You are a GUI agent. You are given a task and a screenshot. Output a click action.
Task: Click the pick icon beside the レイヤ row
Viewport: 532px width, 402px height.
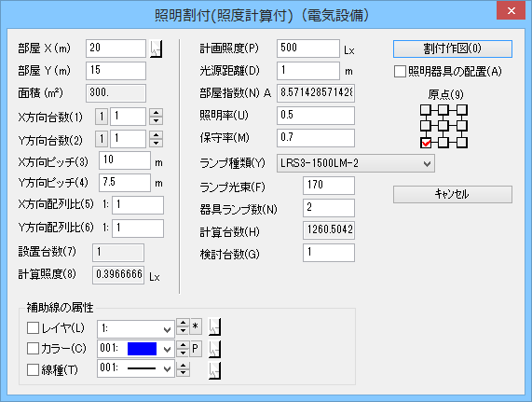(x=214, y=327)
